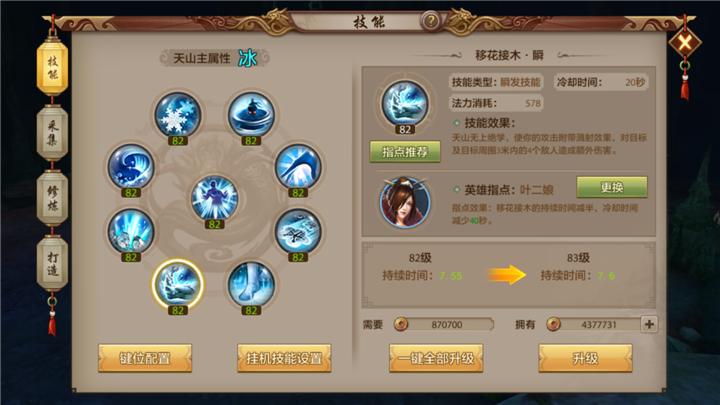Switch to the 技能 lantern tab
The image size is (720, 405).
52,67
